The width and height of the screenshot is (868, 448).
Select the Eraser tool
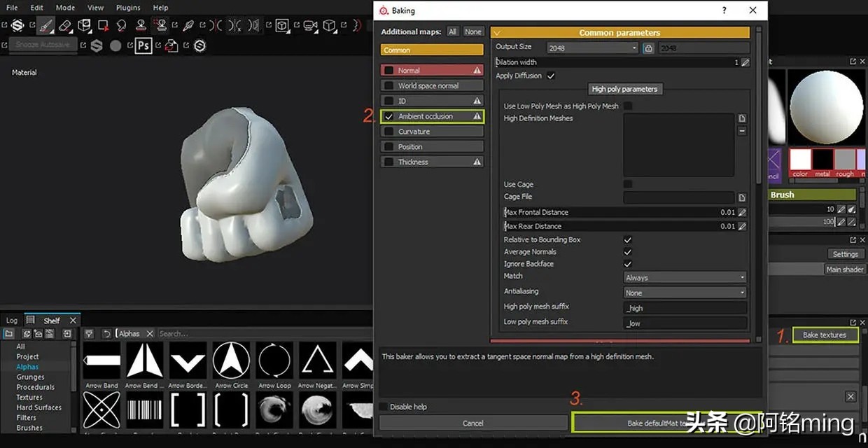pos(66,25)
